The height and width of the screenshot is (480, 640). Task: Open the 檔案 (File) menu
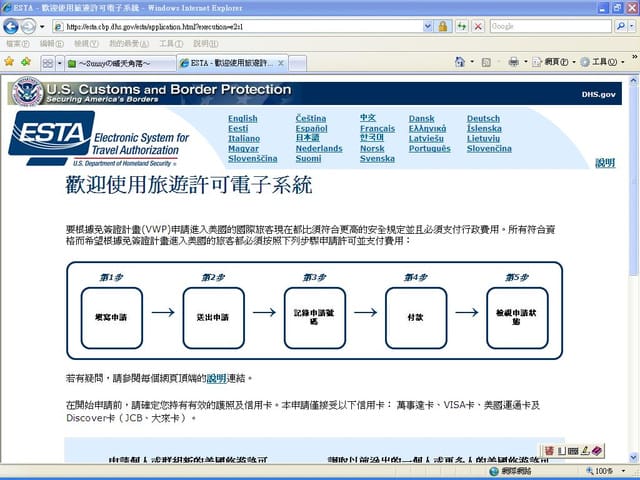[16, 44]
